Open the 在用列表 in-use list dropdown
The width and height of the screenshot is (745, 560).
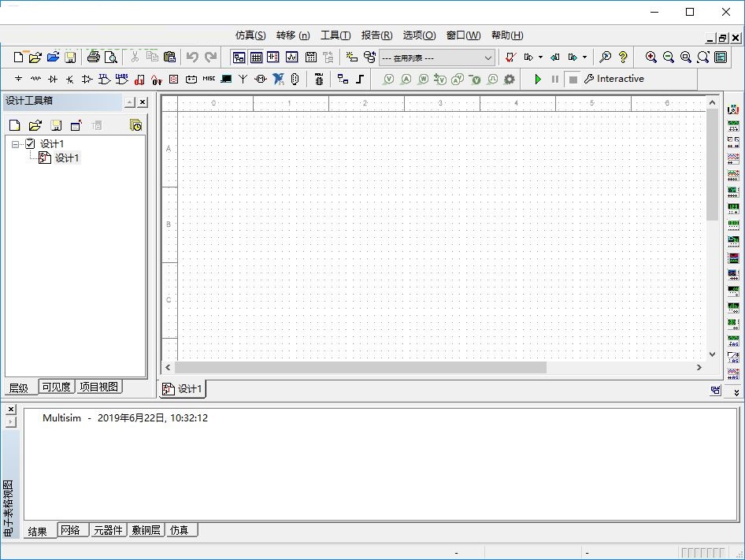(487, 57)
